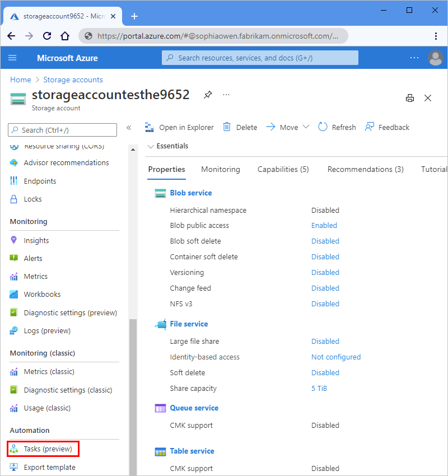
Task: Open a new browser tab
Action: 134,16
